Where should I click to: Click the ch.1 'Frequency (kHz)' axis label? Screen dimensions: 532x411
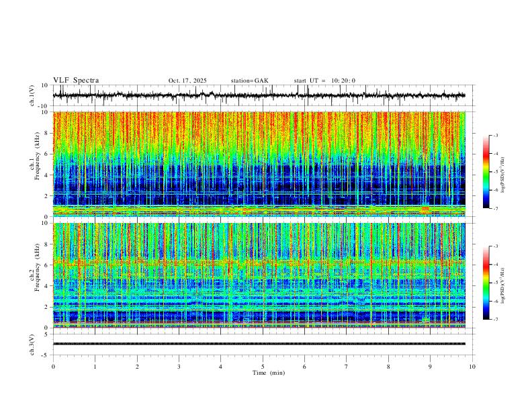click(x=38, y=156)
